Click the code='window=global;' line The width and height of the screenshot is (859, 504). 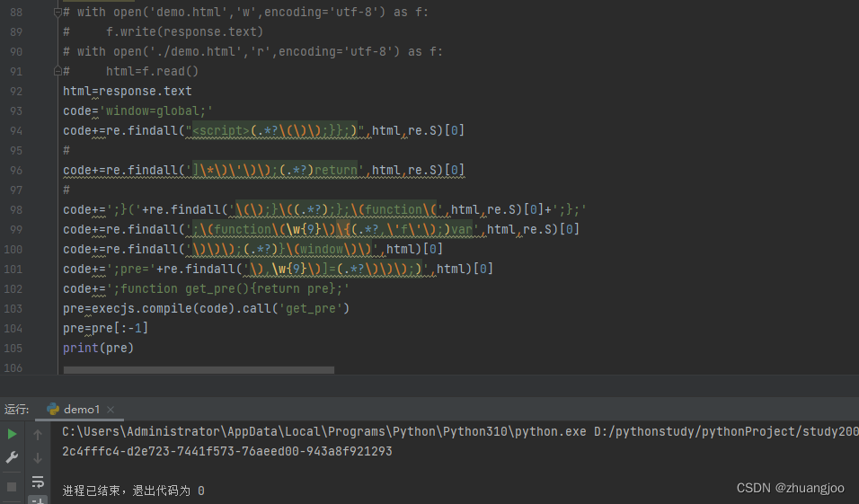pyautogui.click(x=137, y=111)
